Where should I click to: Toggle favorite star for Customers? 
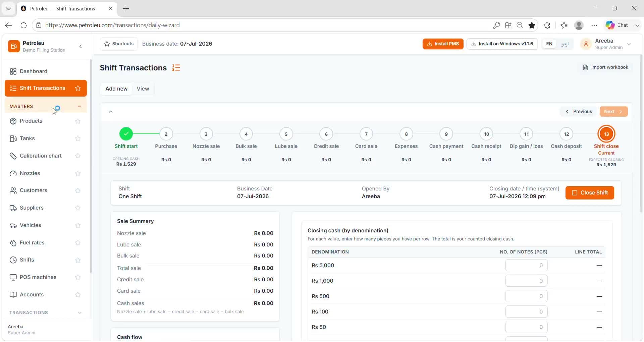[78, 191]
